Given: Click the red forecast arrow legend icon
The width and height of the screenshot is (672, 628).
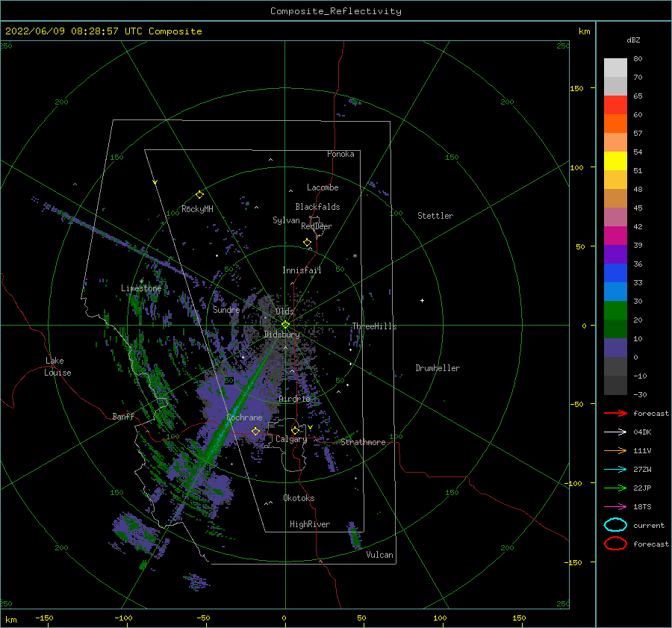Looking at the screenshot, I should 615,413.
